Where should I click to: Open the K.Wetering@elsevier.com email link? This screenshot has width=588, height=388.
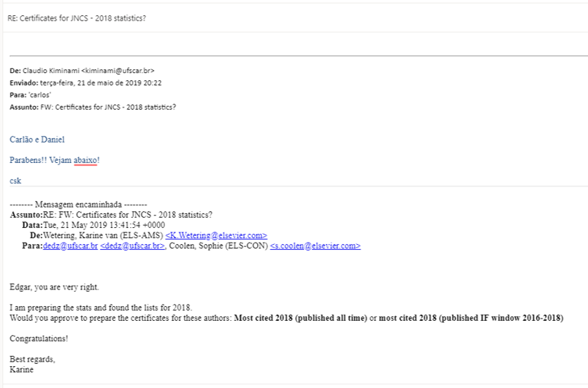[x=216, y=236]
